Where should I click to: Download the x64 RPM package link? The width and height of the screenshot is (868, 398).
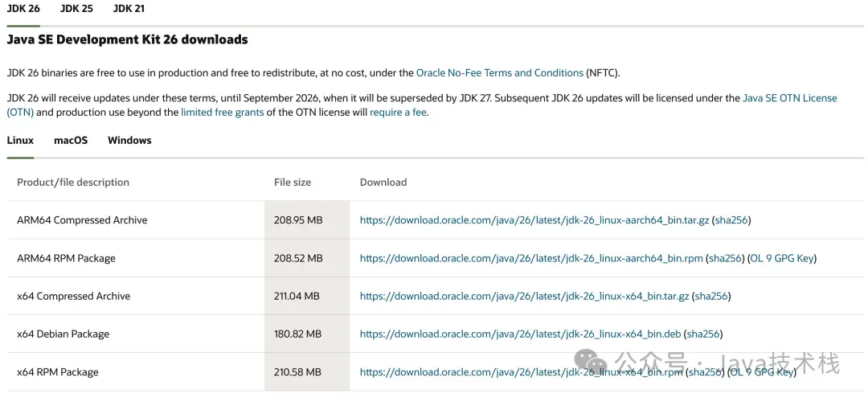521,372
